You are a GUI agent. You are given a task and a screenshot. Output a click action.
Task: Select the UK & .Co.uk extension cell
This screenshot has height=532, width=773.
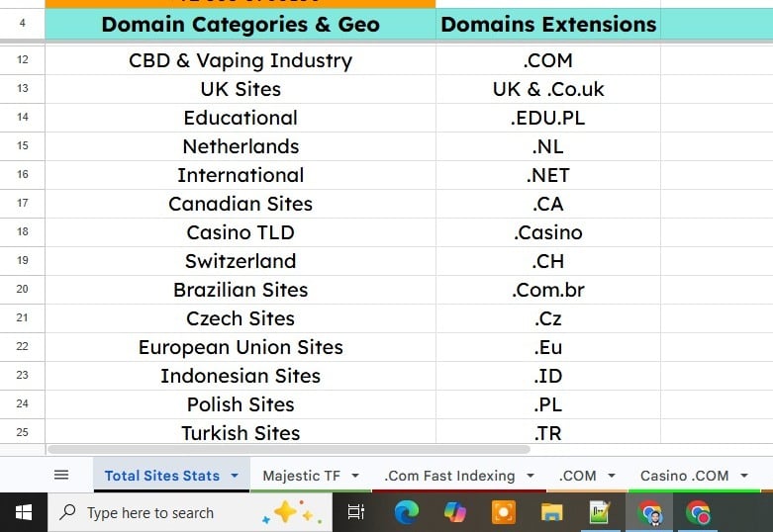pos(548,89)
